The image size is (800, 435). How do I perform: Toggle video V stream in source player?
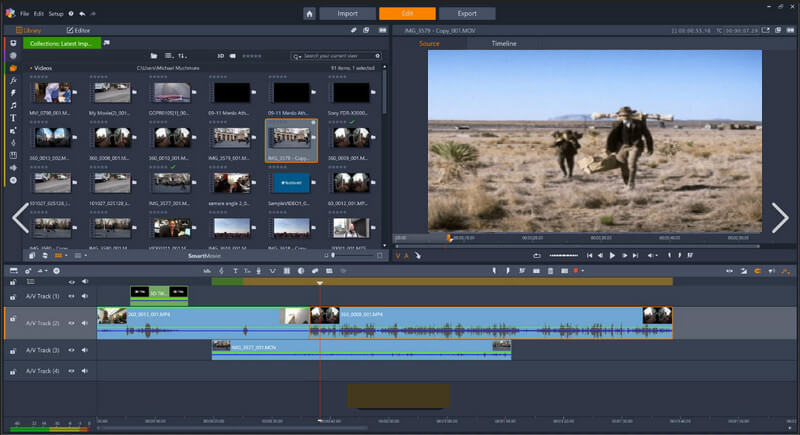pyautogui.click(x=398, y=256)
